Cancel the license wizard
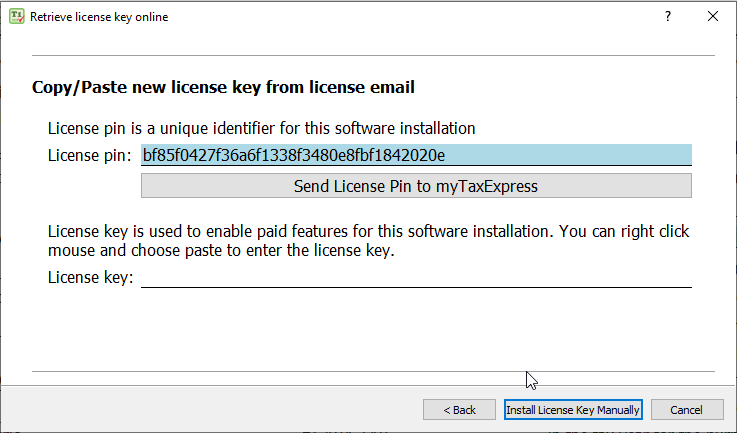This screenshot has width=737, height=433. 686,410
